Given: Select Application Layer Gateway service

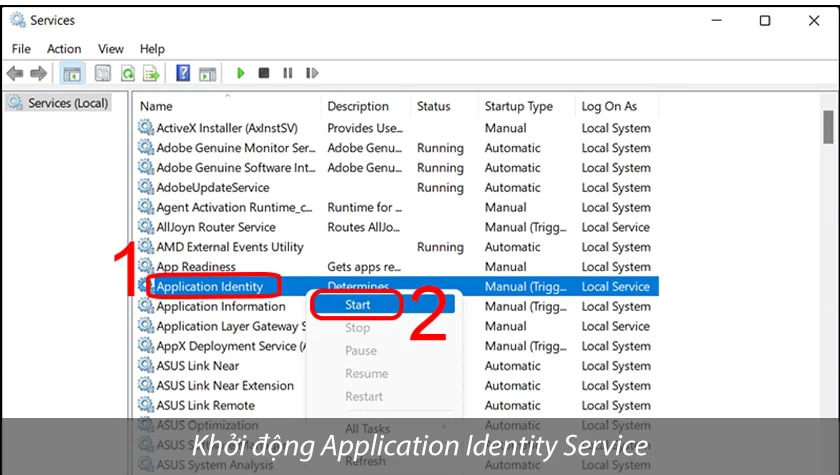Looking at the screenshot, I should click(x=231, y=326).
